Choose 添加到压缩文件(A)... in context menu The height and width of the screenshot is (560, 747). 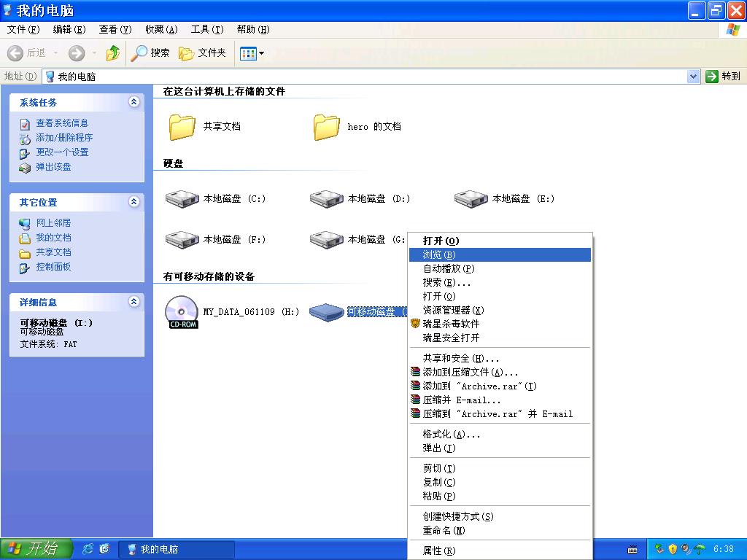(x=500, y=373)
